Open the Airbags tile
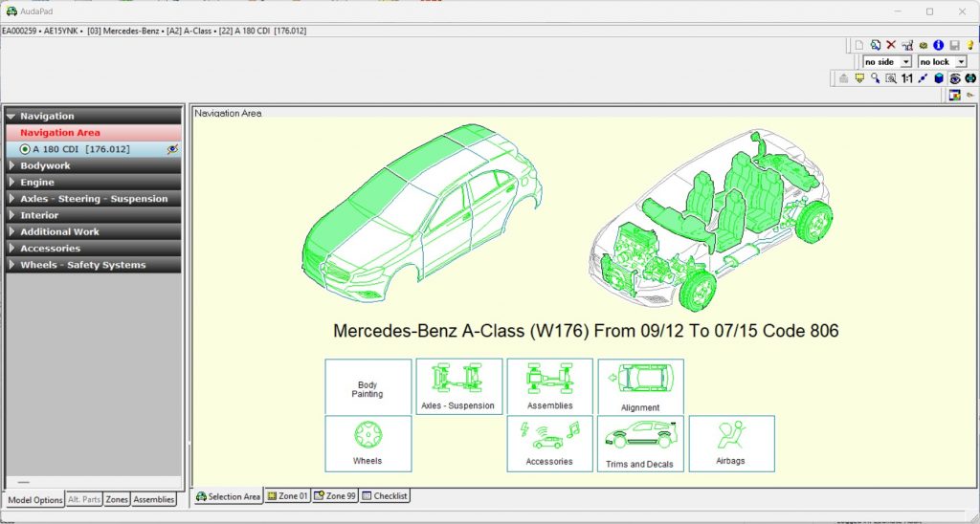The height and width of the screenshot is (524, 980). coord(731,444)
